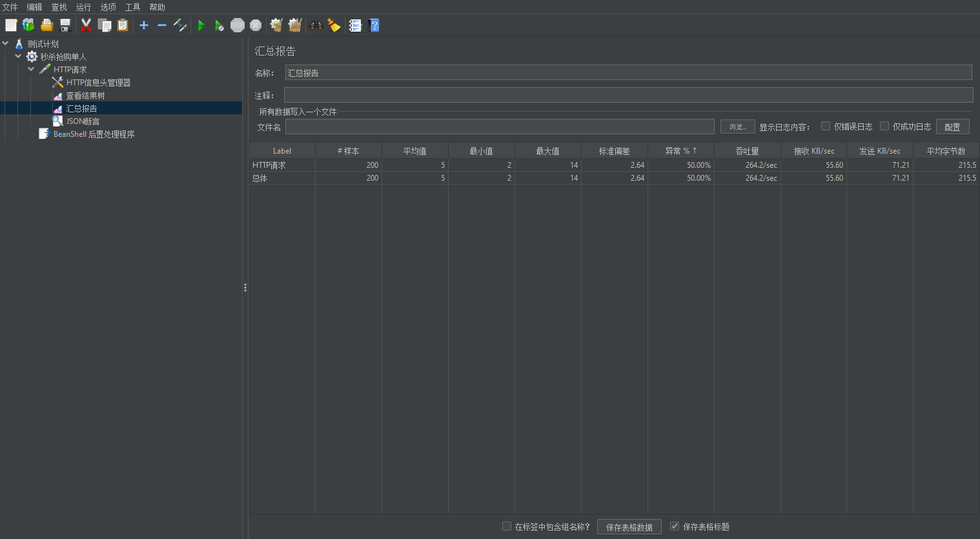Open the 文件 menu
980x539 pixels.
tap(10, 7)
